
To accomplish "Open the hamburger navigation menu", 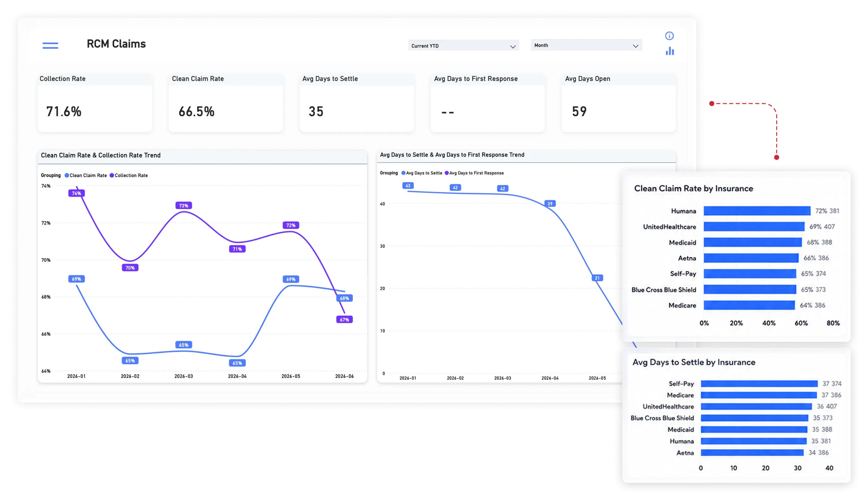I will coord(50,45).
